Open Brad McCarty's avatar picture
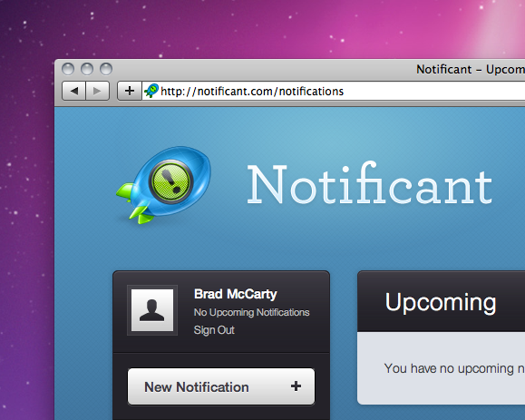Screen dimensions: 525x420 point(152,310)
